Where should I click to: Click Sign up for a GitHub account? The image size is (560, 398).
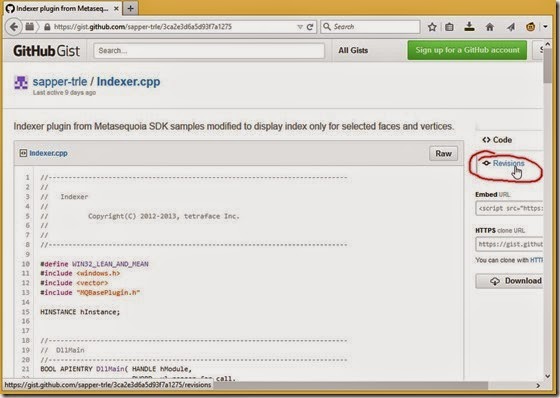467,50
